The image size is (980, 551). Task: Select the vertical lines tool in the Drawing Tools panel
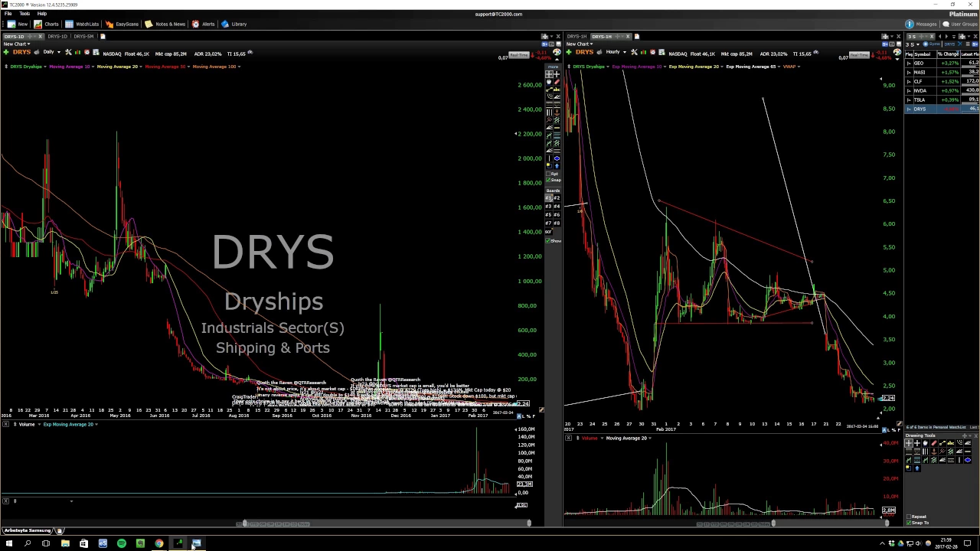click(926, 452)
